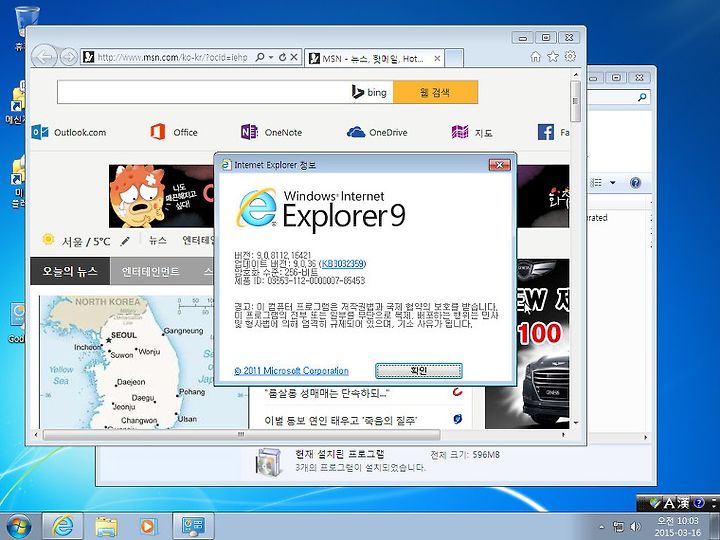Click the vertical scrollbar thumb in IE
Viewport: 720px width, 540px height.
click(576, 101)
